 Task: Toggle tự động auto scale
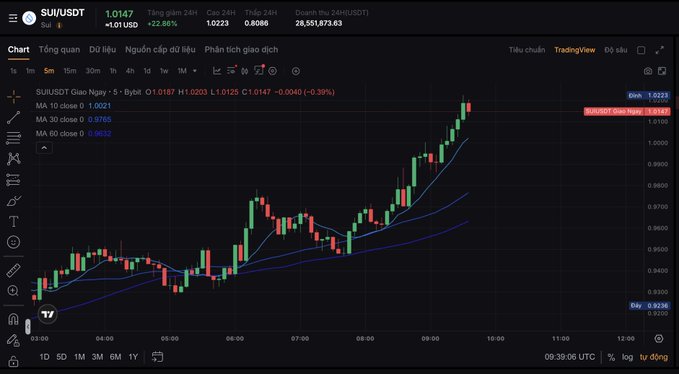click(x=654, y=358)
